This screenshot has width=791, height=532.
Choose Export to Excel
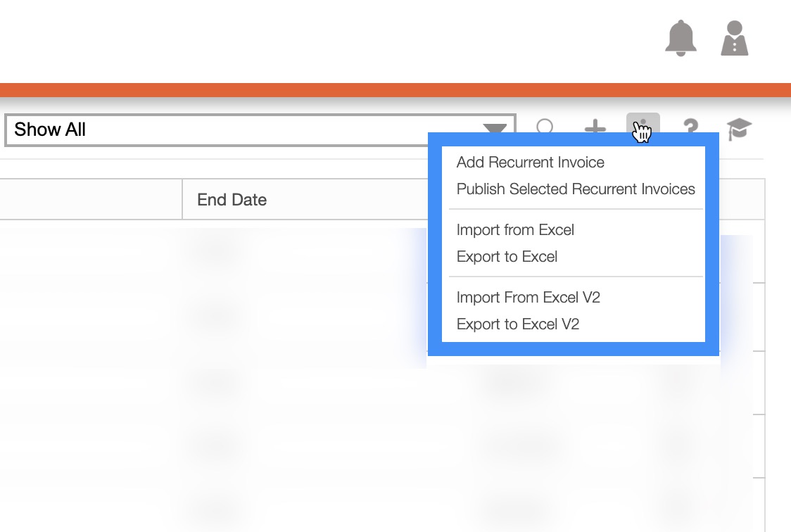507,257
